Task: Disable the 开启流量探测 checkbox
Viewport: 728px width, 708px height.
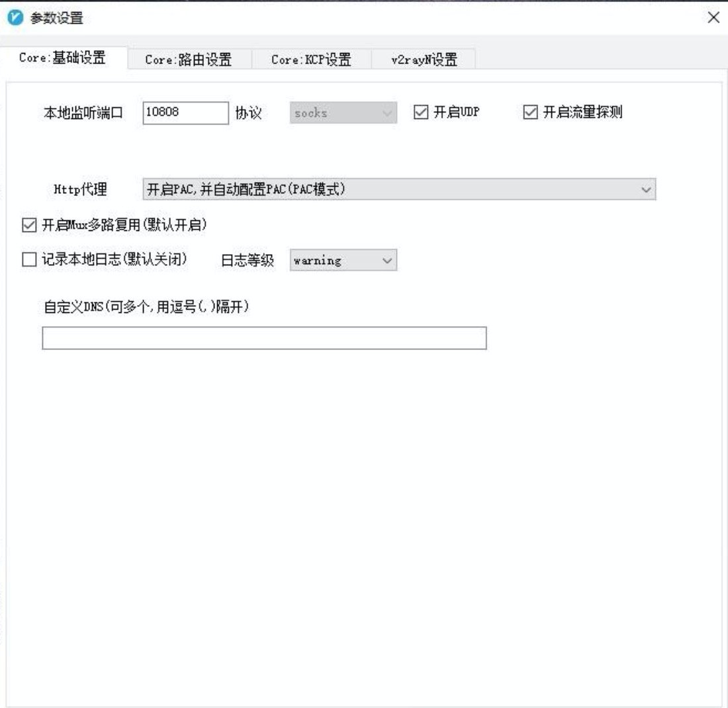Action: [x=530, y=112]
